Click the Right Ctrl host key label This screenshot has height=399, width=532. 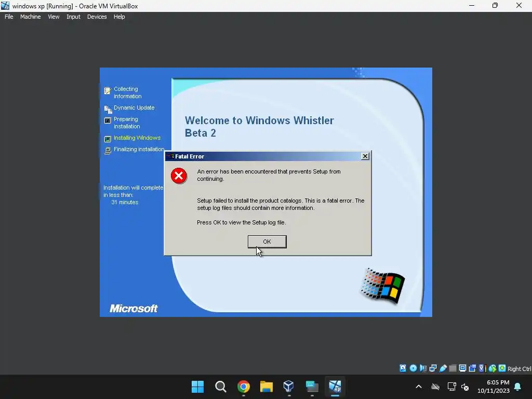(520, 369)
